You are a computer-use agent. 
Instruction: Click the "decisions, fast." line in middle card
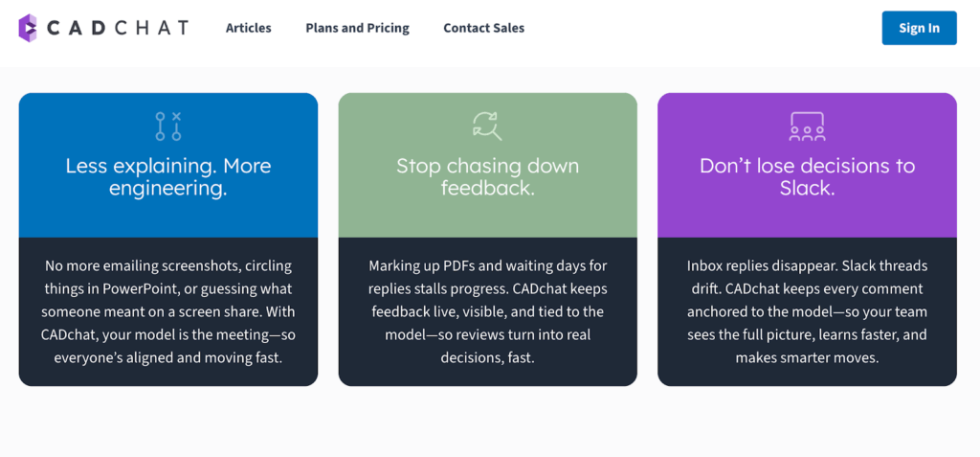coord(487,357)
